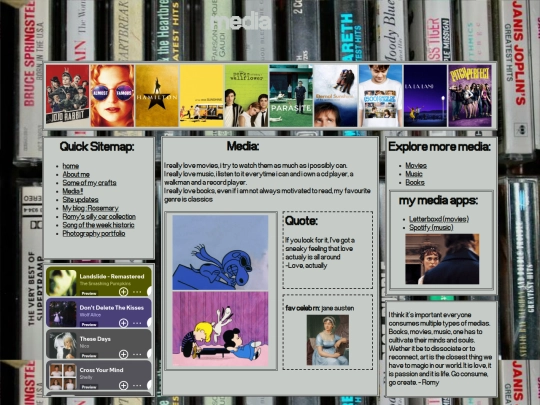
Task: Click the Hamilton poster
Action: click(x=157, y=95)
